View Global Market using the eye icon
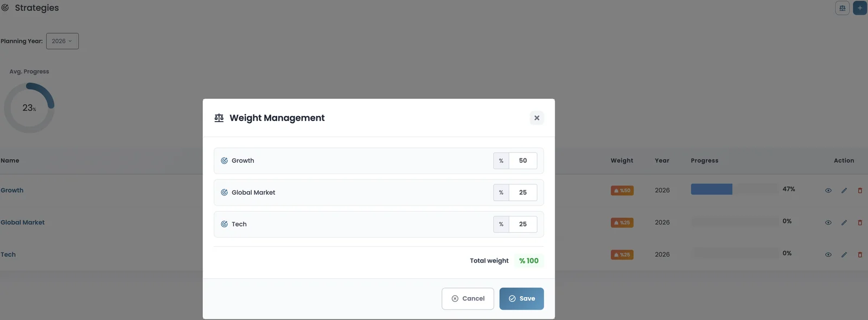The height and width of the screenshot is (320, 868). [828, 222]
